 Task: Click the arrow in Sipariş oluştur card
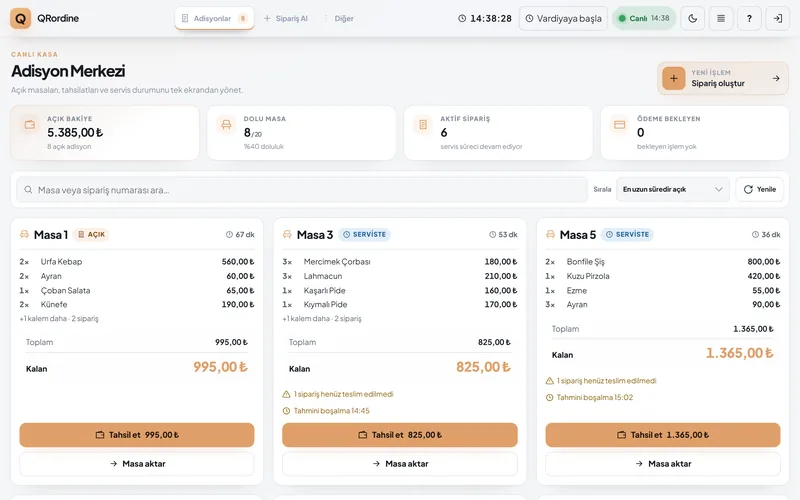(x=776, y=79)
